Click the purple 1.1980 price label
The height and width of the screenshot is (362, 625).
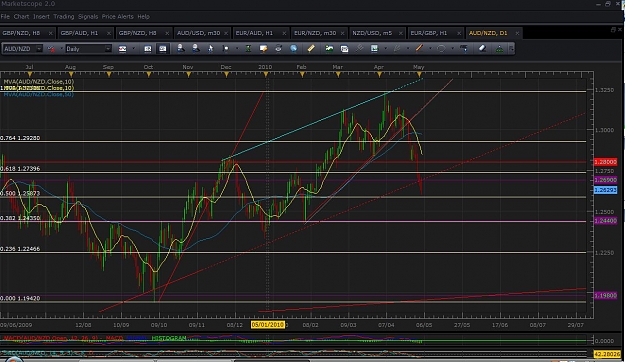tap(605, 295)
